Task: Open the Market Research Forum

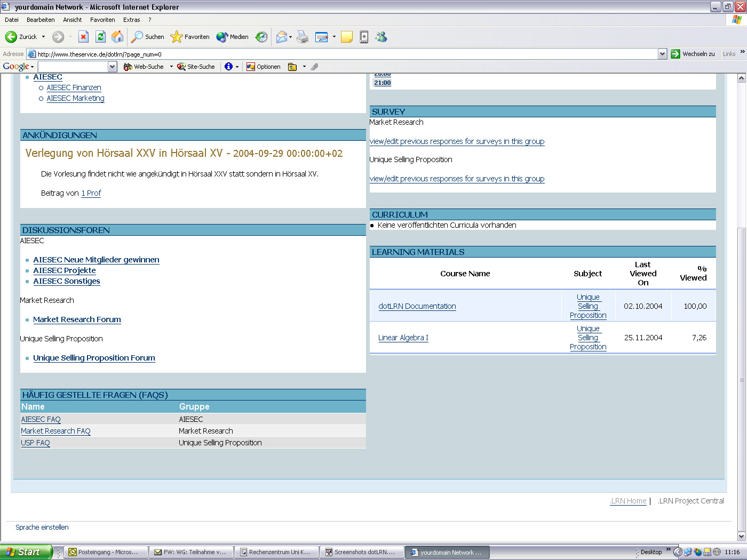Action: pos(77,319)
